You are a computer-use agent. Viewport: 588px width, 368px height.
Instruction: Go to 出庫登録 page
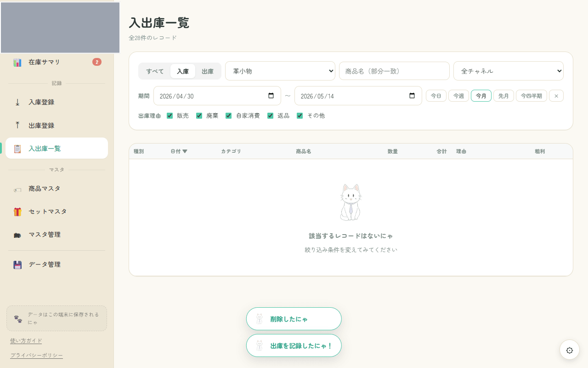[57, 125]
